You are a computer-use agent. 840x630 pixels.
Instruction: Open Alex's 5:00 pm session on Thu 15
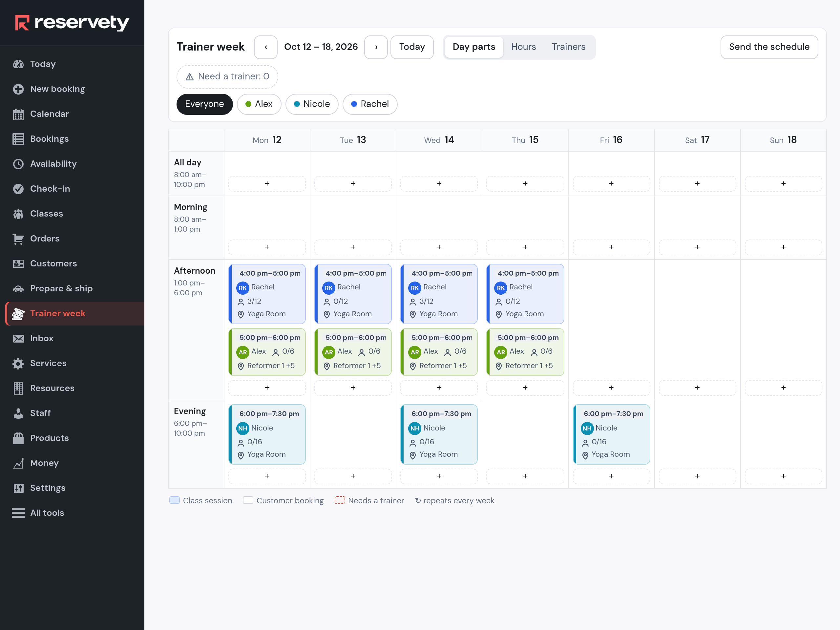pos(525,352)
